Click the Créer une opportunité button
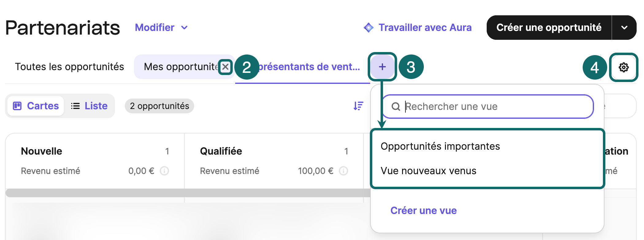The width and height of the screenshot is (644, 240). click(549, 28)
